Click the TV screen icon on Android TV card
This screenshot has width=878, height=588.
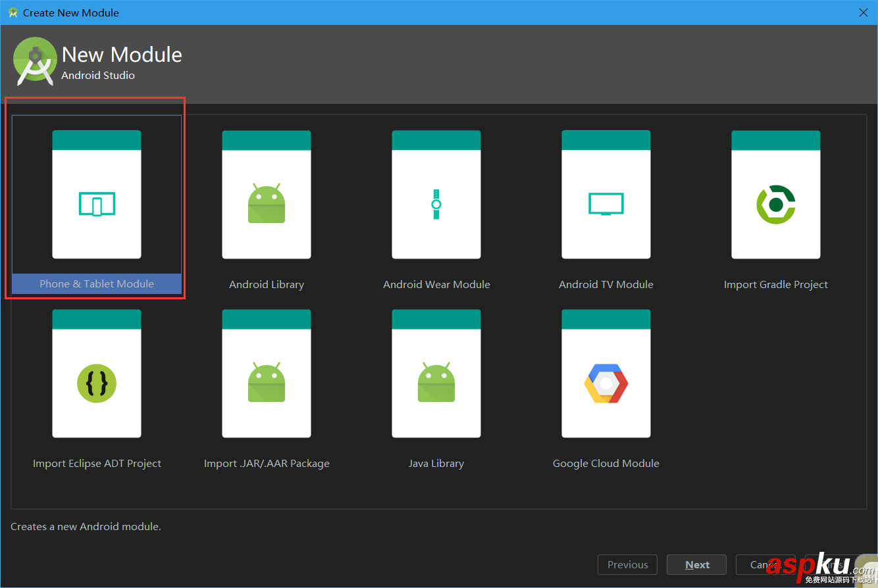[x=606, y=205]
